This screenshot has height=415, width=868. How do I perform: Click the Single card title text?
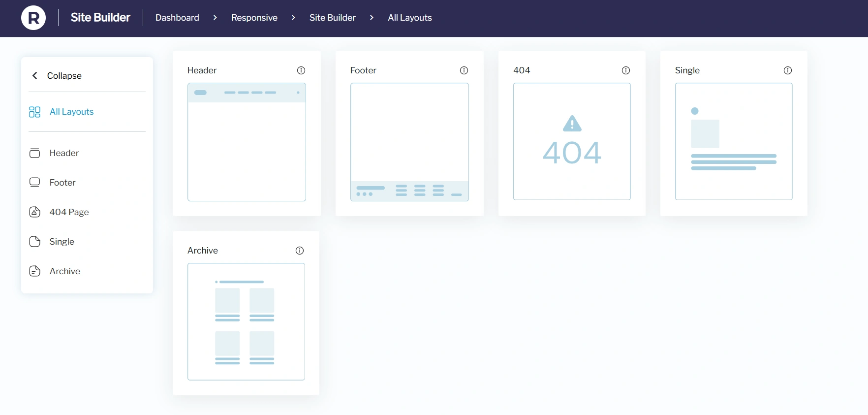point(687,70)
